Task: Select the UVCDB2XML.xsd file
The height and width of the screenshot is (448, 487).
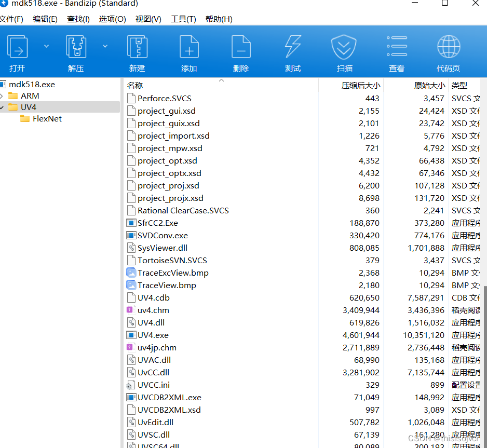Action: [x=169, y=410]
